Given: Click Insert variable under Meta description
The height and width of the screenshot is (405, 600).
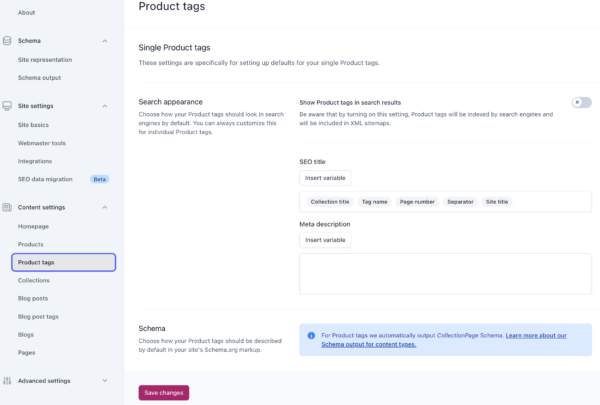Looking at the screenshot, I should 325,240.
